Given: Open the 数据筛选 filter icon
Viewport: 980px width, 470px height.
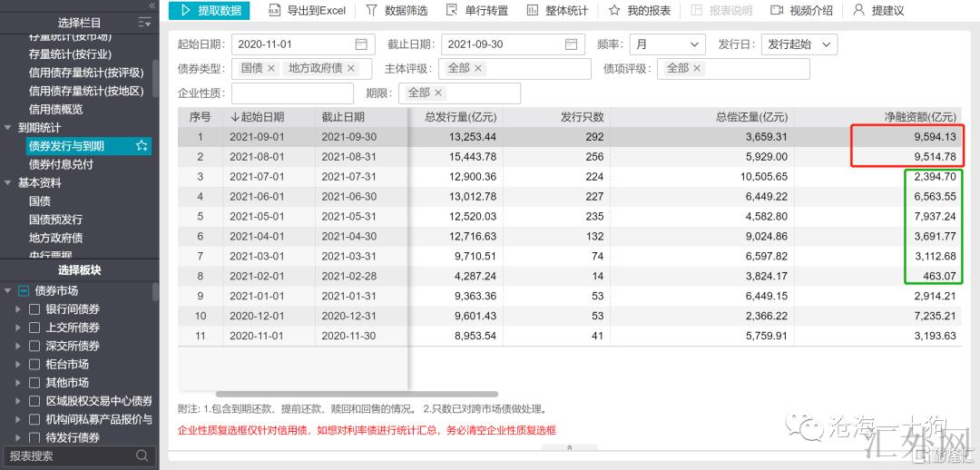Looking at the screenshot, I should point(371,11).
